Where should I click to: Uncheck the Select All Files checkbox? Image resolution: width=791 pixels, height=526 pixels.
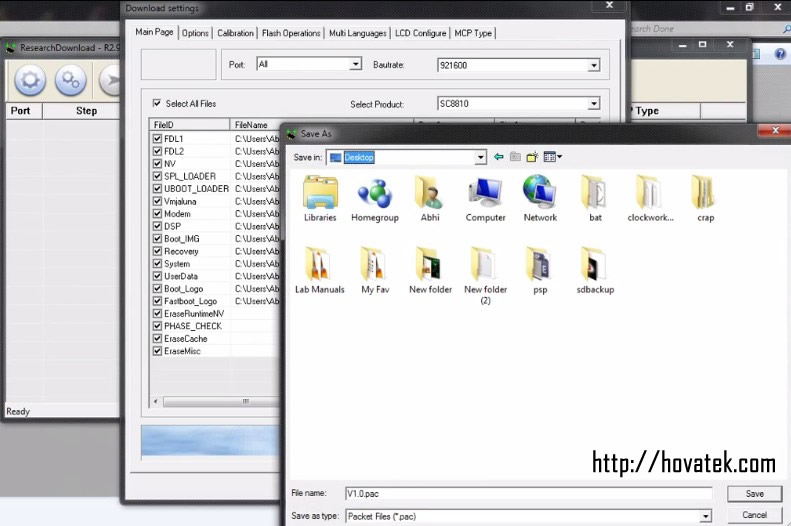point(157,104)
